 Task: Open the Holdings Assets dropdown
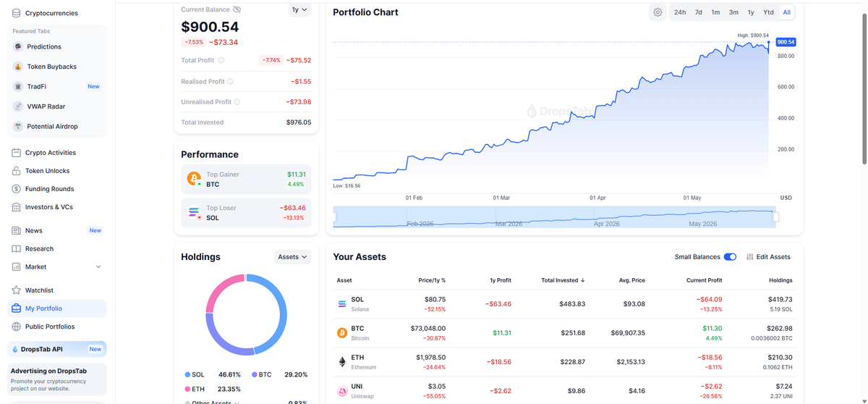tap(293, 257)
